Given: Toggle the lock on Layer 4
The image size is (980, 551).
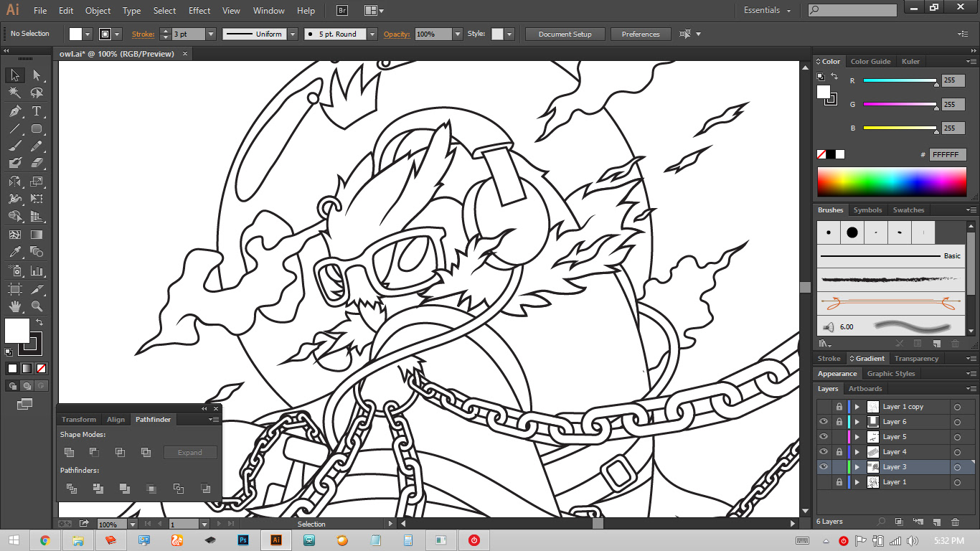Looking at the screenshot, I should coord(839,452).
